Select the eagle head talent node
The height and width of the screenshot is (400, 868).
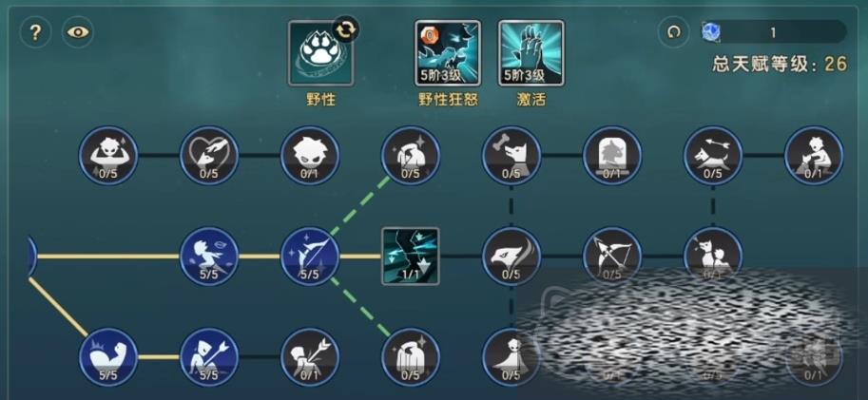click(511, 257)
